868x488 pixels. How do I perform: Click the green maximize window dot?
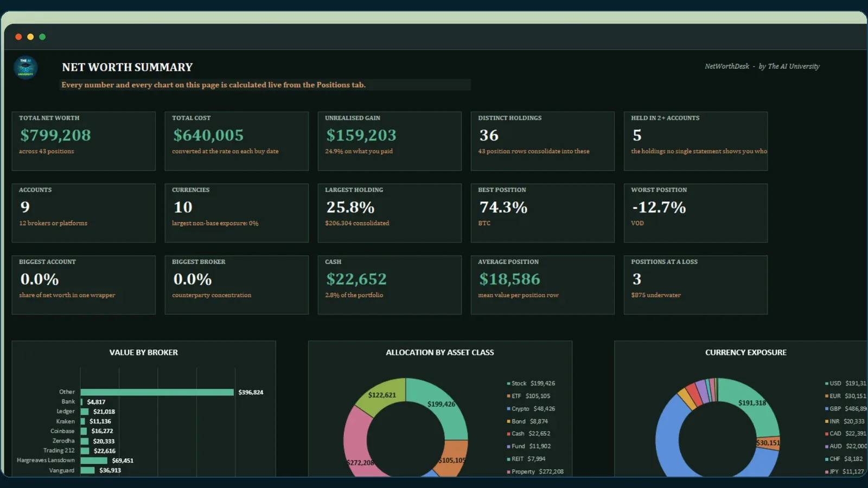(x=42, y=37)
